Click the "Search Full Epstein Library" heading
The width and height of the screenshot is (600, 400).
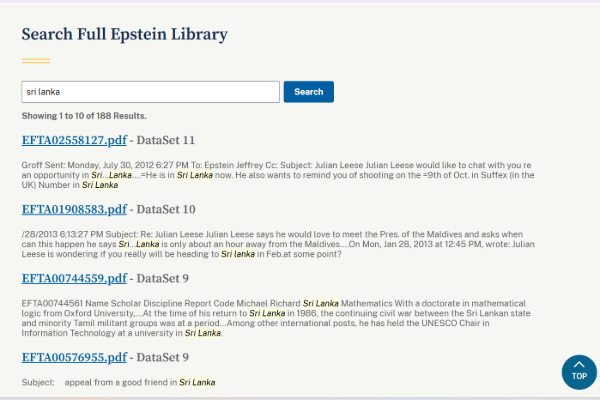pyautogui.click(x=124, y=35)
